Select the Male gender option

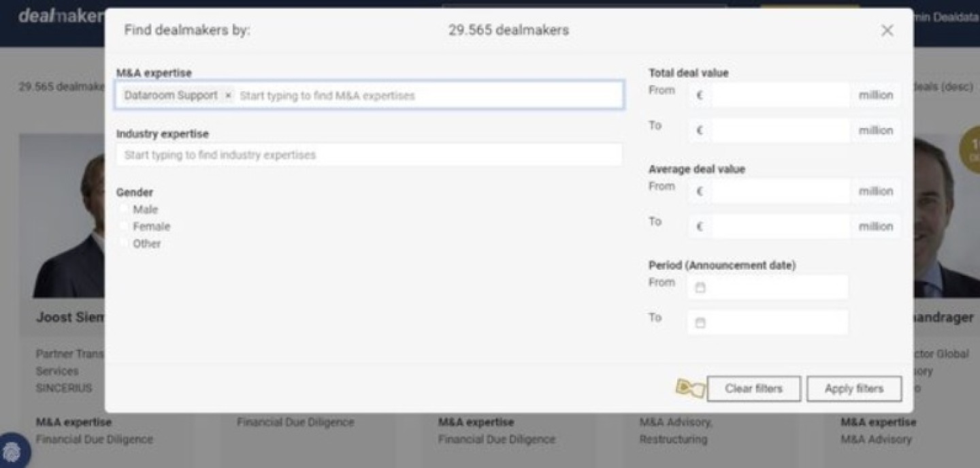click(125, 210)
